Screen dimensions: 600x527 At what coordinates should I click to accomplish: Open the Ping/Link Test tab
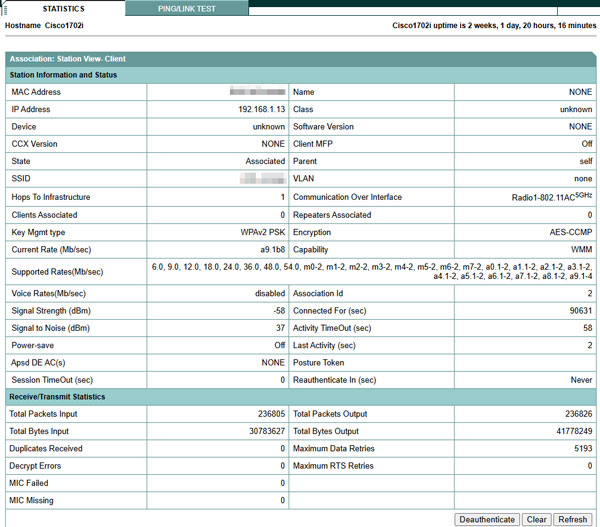187,8
